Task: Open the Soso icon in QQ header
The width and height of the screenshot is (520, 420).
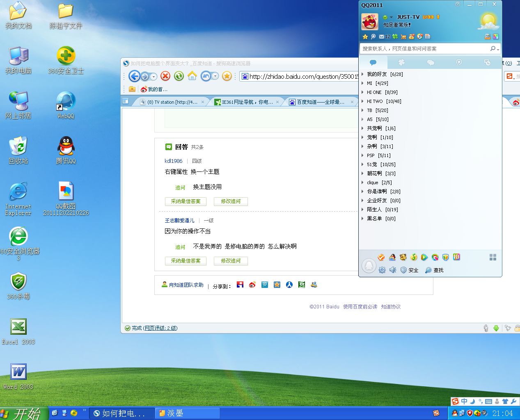Action: coord(420,37)
